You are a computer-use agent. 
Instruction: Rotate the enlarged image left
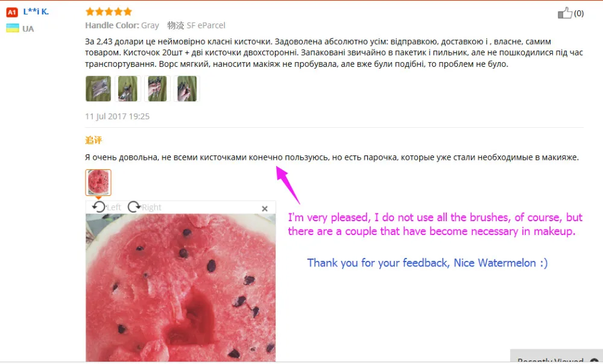point(99,207)
